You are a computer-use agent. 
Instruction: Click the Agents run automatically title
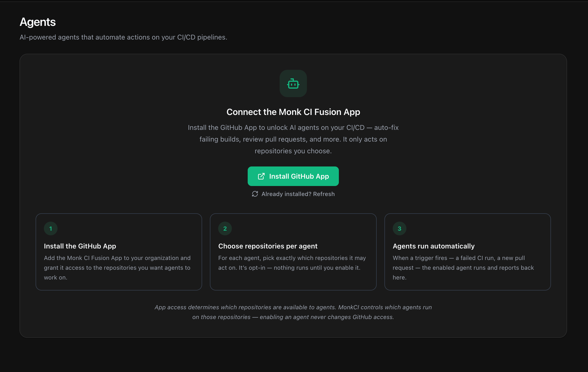point(433,246)
